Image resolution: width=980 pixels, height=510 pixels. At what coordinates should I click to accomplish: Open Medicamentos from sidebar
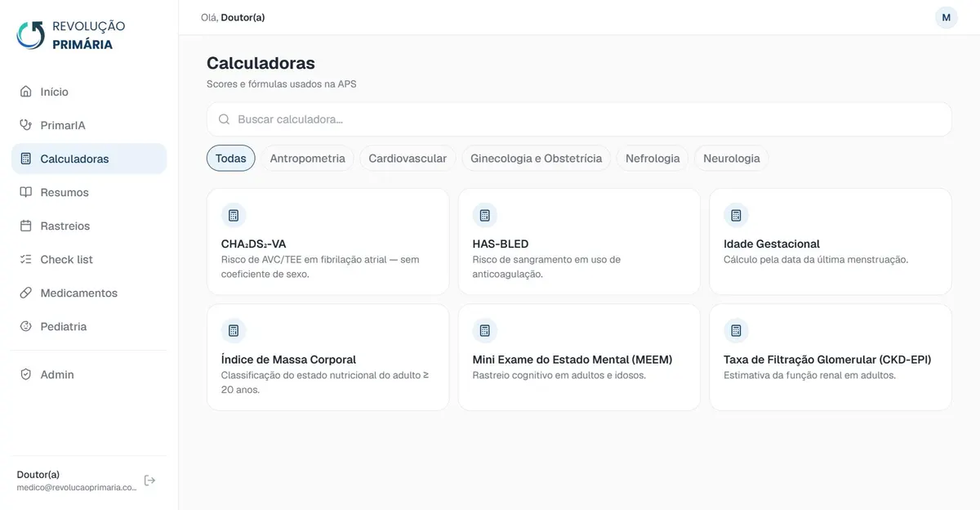89,293
